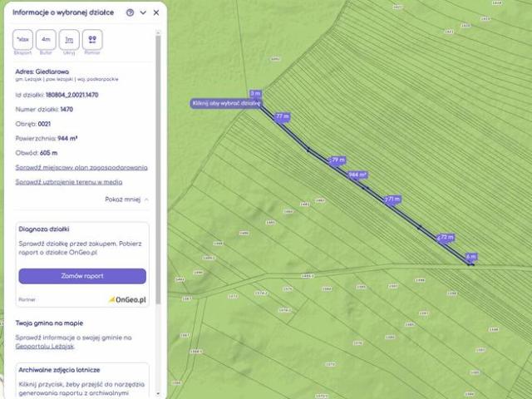Click the 72 m segment label on map
Image resolution: width=532 pixels, height=399 pixels.
(446, 238)
